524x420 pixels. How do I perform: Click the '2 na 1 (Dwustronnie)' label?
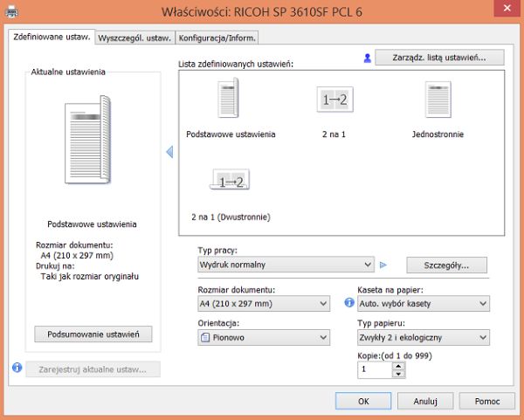point(231,217)
